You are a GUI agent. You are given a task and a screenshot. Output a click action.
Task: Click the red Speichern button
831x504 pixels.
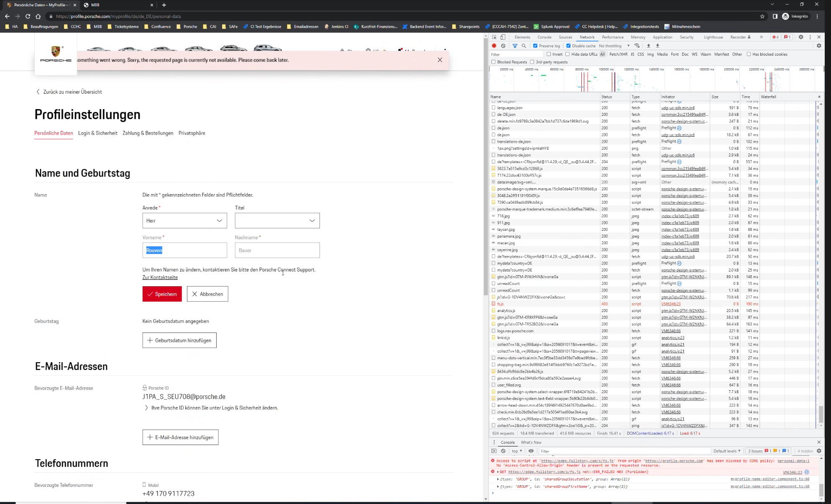pyautogui.click(x=162, y=294)
